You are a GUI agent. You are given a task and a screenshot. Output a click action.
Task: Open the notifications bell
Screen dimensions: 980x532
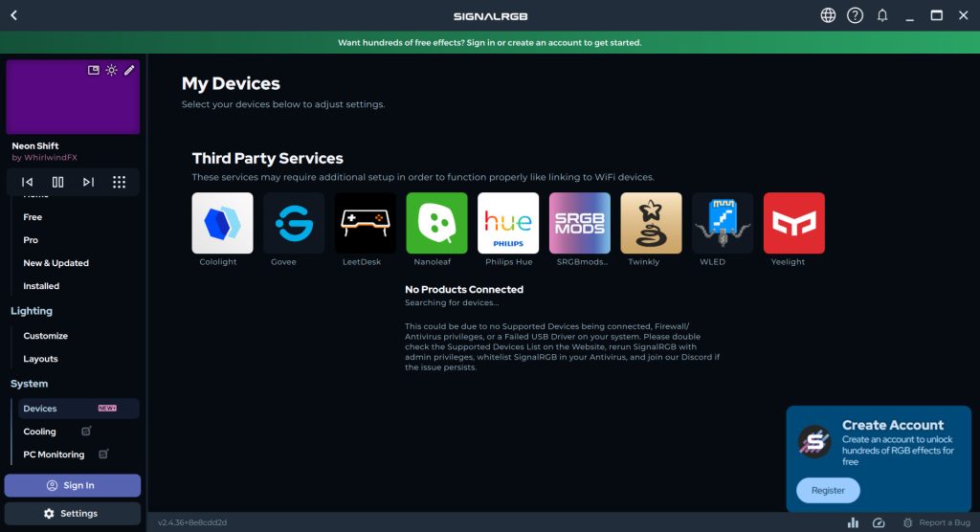(x=881, y=15)
